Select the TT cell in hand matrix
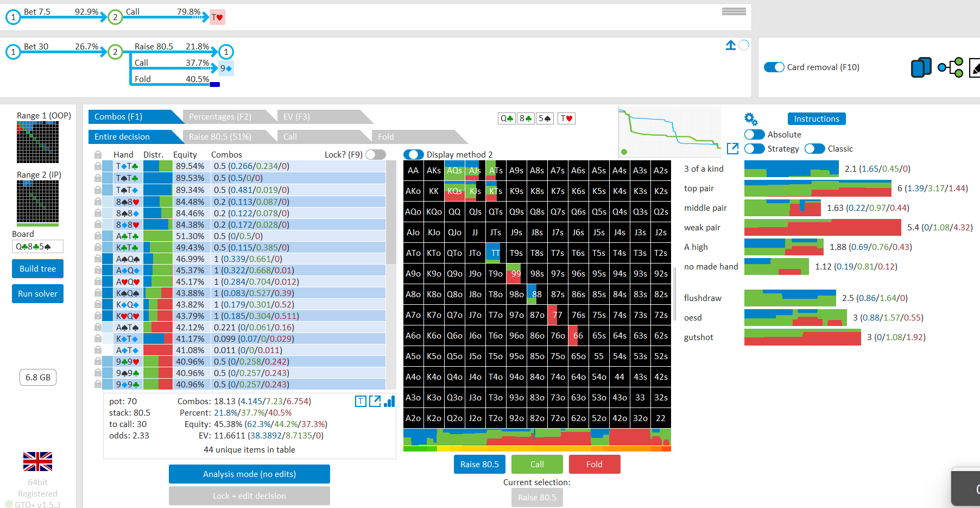This screenshot has height=508, width=980. 496,253
